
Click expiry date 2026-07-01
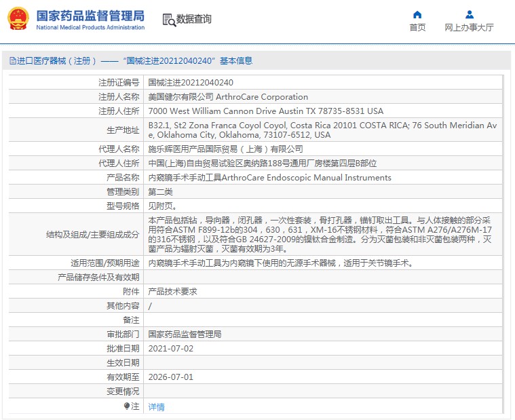170,377
